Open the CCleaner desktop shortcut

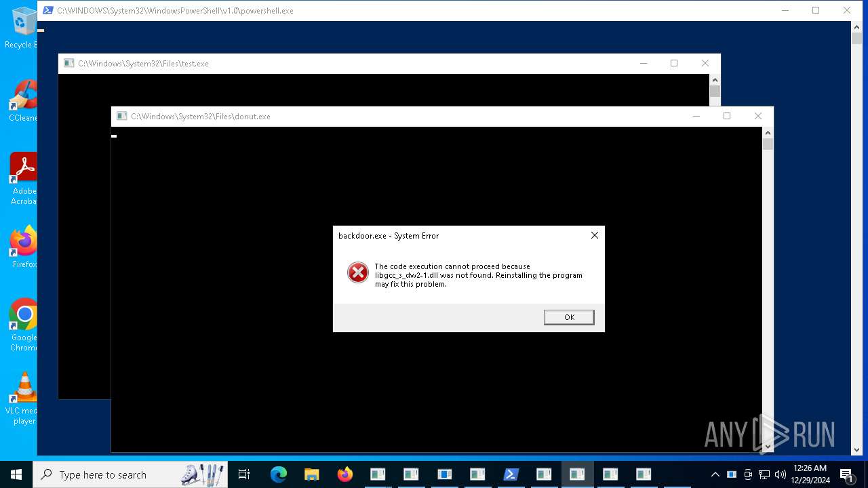[x=23, y=102]
